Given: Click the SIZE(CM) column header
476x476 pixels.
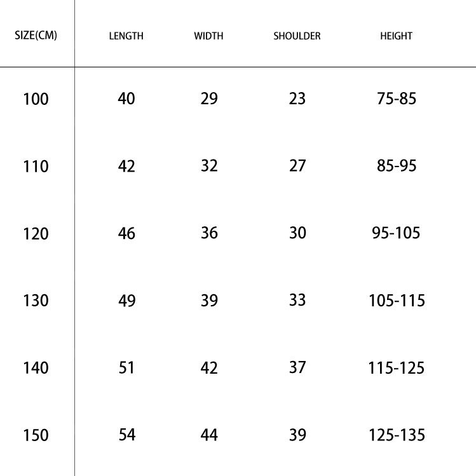Looking at the screenshot, I should pyautogui.click(x=36, y=36).
